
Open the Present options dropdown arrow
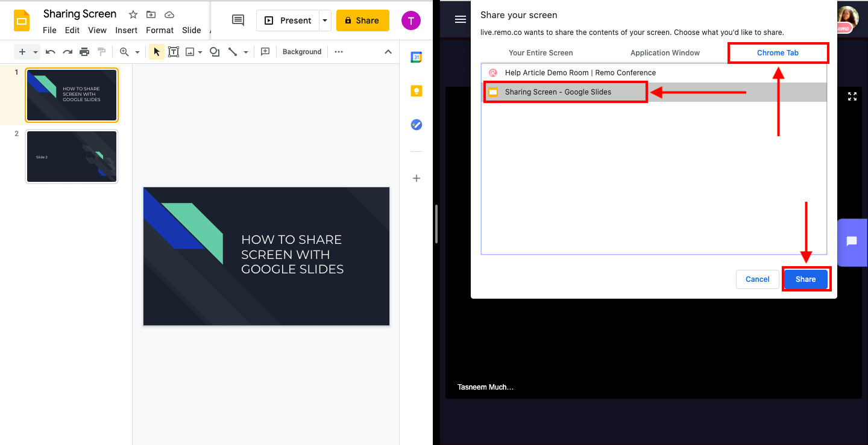pos(325,20)
